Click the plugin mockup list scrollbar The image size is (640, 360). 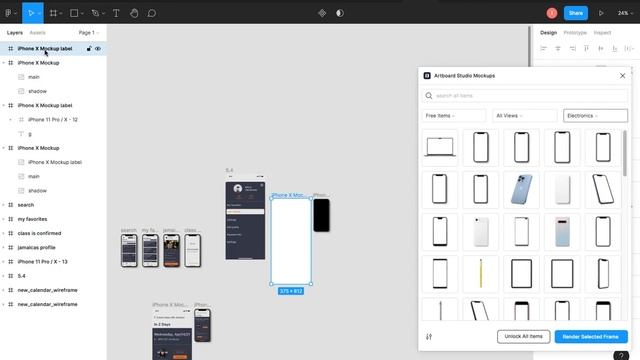pos(624,153)
